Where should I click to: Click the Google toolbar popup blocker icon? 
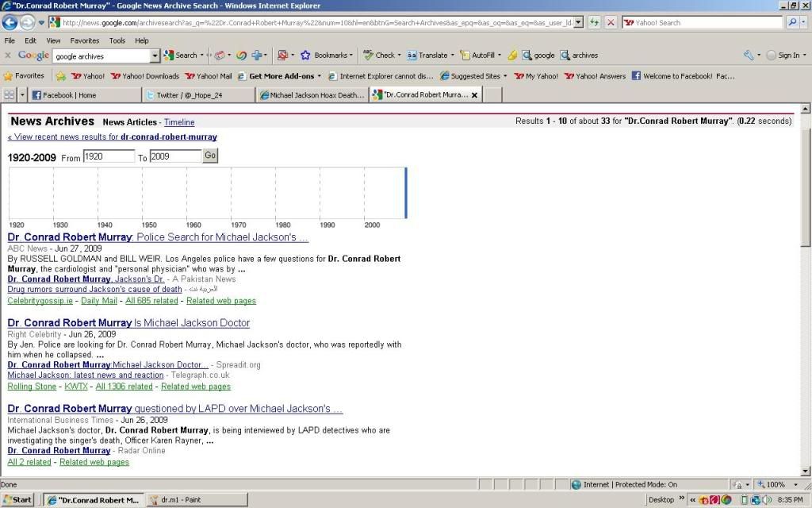(x=282, y=55)
